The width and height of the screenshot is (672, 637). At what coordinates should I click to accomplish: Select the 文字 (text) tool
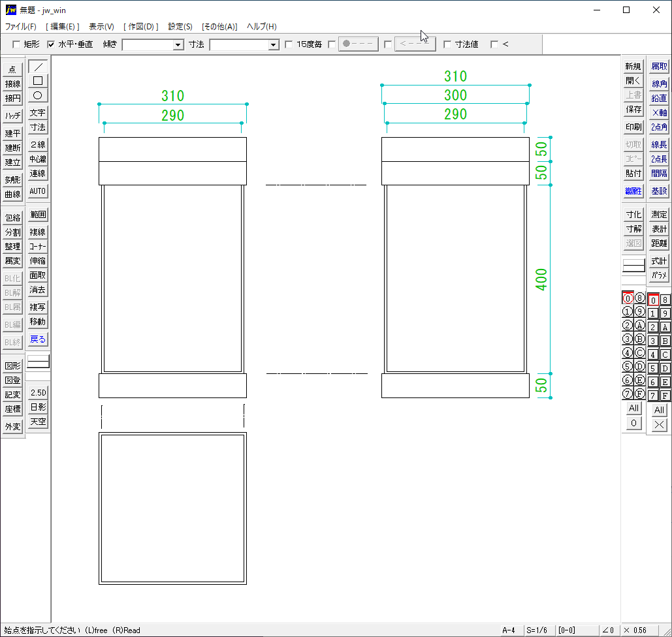pyautogui.click(x=38, y=113)
